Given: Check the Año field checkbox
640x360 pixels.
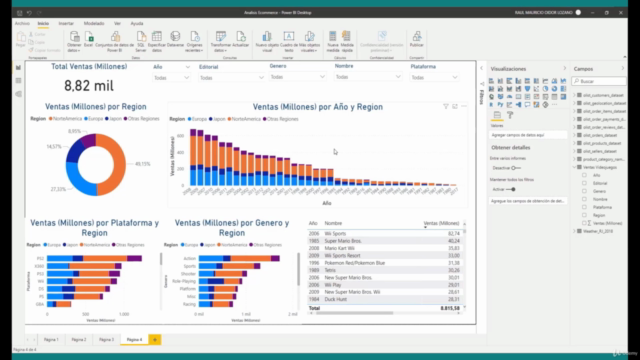Looking at the screenshot, I should pyautogui.click(x=584, y=175).
